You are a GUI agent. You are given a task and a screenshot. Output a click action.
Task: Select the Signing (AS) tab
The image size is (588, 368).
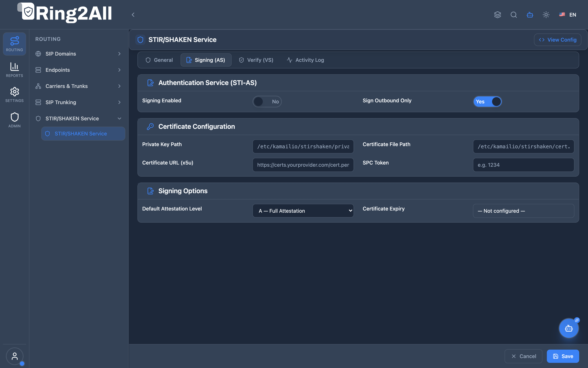[206, 60]
